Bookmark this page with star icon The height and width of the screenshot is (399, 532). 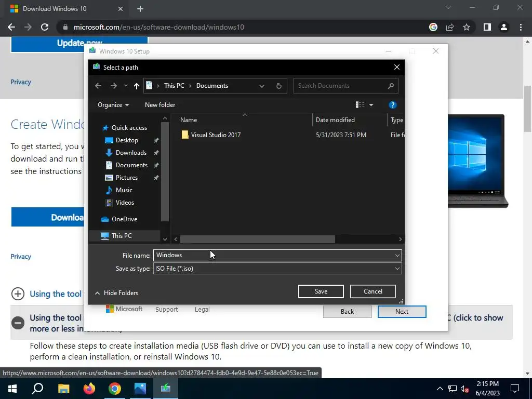pyautogui.click(x=467, y=27)
